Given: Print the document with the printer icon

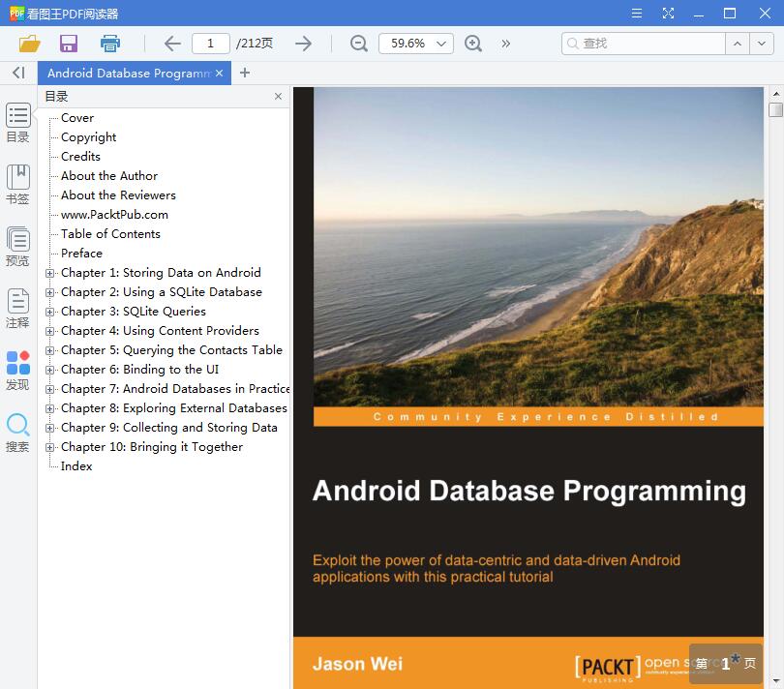Looking at the screenshot, I should (110, 44).
